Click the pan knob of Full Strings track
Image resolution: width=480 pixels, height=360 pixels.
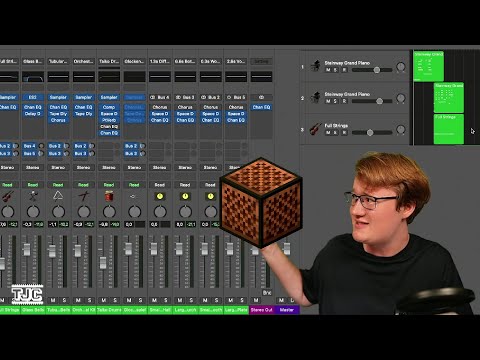(401, 129)
